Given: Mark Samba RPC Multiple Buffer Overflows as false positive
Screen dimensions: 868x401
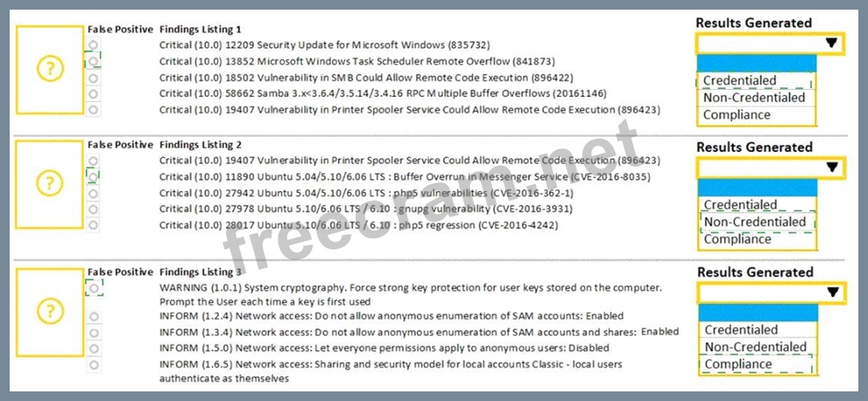Looking at the screenshot, I should click(93, 93).
